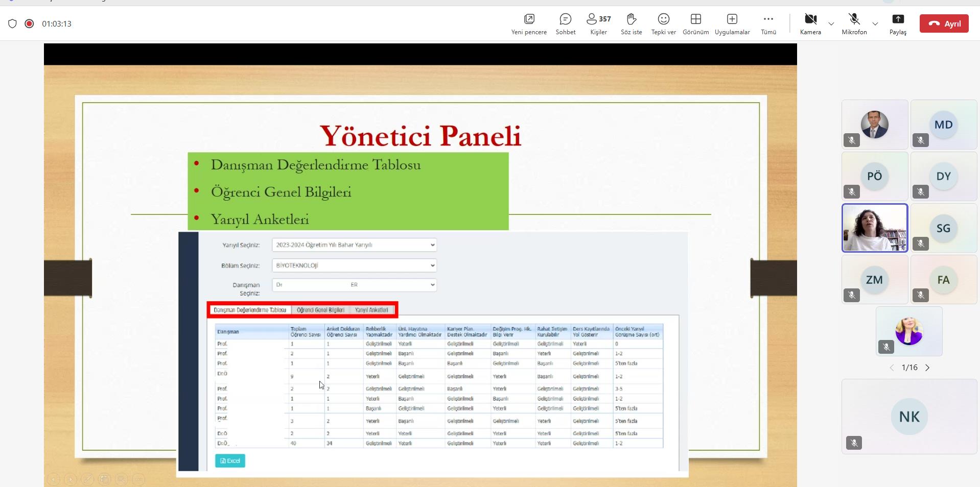Open Tümü more options menu
Image resolution: width=980 pixels, height=487 pixels.
pos(768,23)
